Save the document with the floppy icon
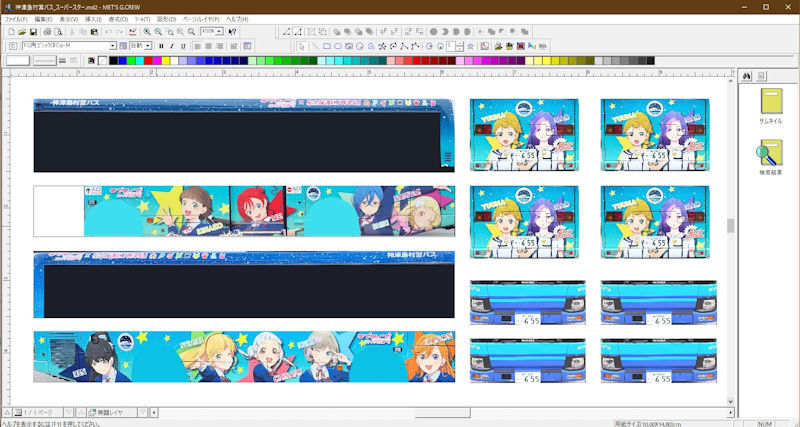The width and height of the screenshot is (800, 427). [x=33, y=32]
